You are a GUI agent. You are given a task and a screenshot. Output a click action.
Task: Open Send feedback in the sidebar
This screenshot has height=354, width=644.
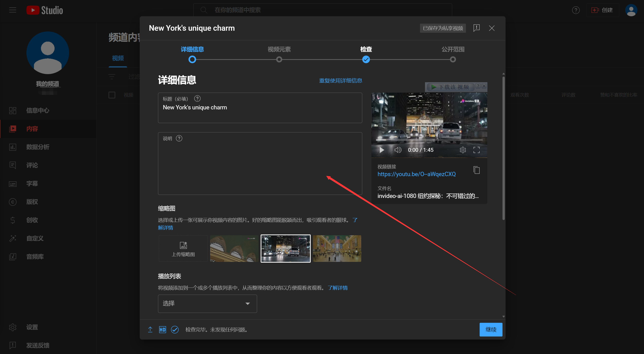[x=48, y=345]
